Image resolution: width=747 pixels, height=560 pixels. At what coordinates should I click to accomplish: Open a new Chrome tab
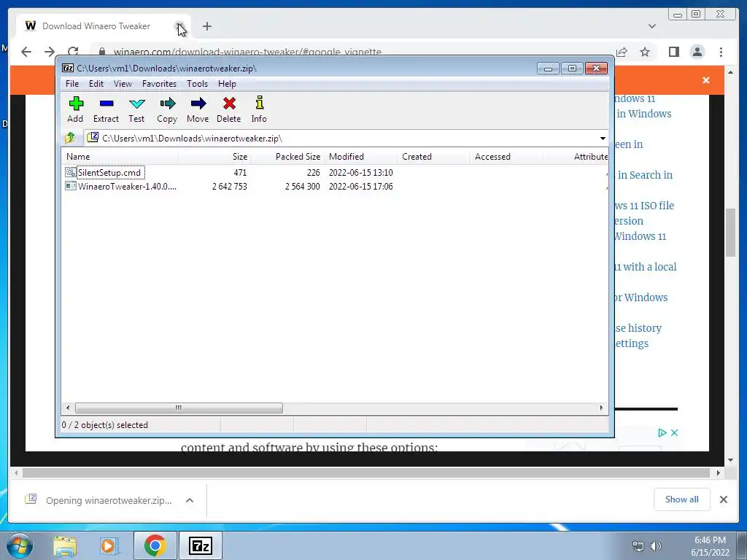tap(206, 26)
